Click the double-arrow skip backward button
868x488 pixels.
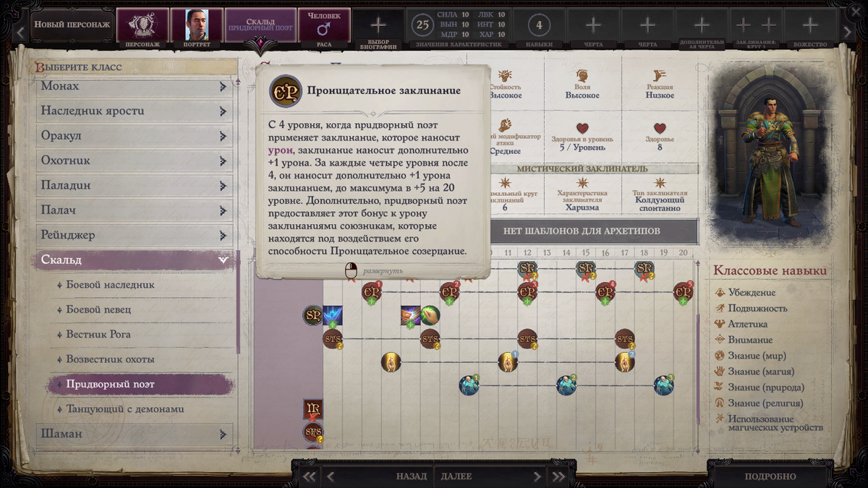(x=310, y=476)
